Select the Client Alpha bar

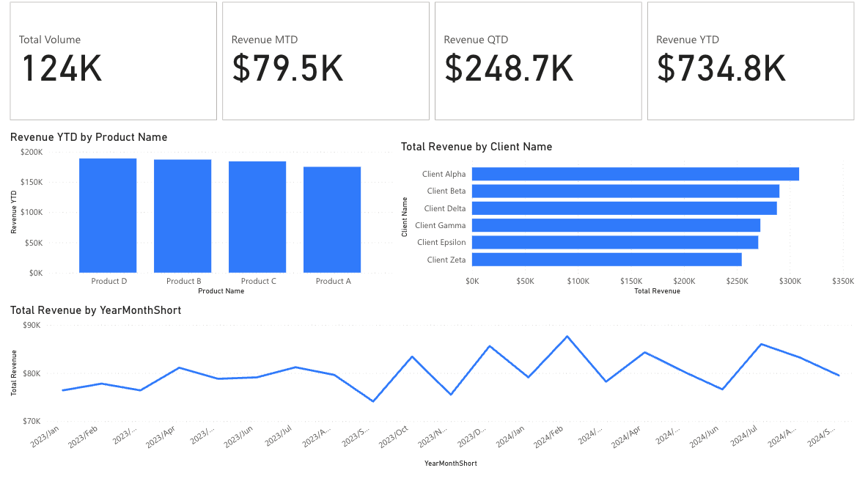coord(635,174)
